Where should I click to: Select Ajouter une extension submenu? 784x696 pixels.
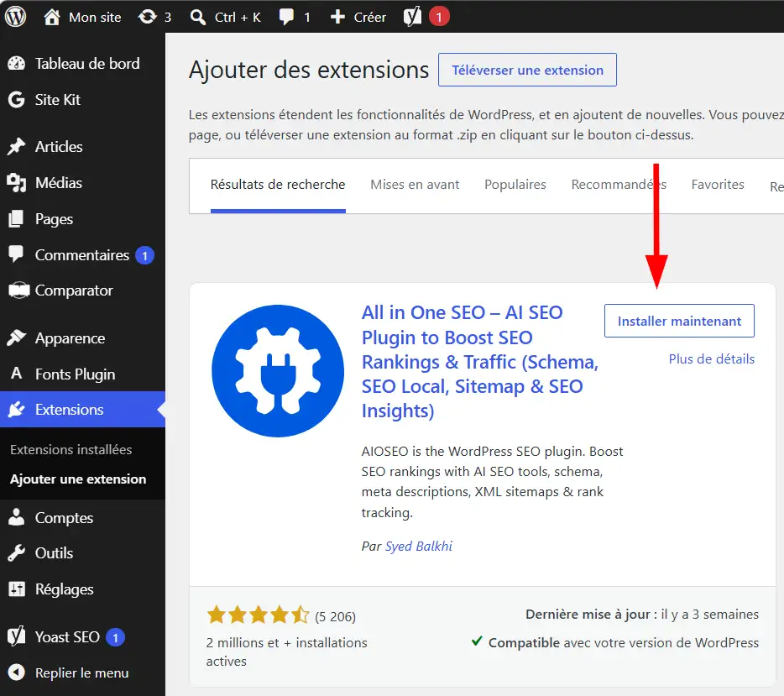[78, 479]
